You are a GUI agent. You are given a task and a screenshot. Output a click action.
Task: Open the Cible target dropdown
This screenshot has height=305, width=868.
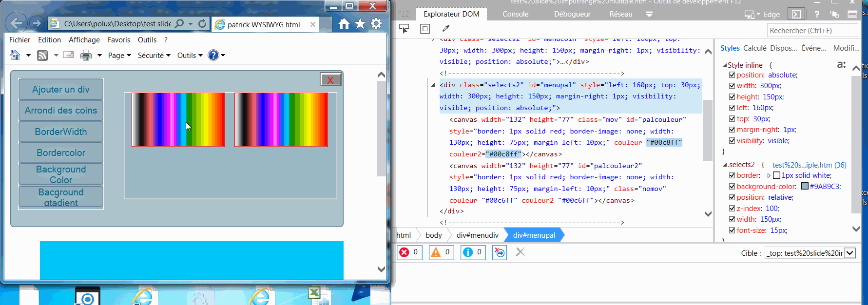tap(850, 253)
